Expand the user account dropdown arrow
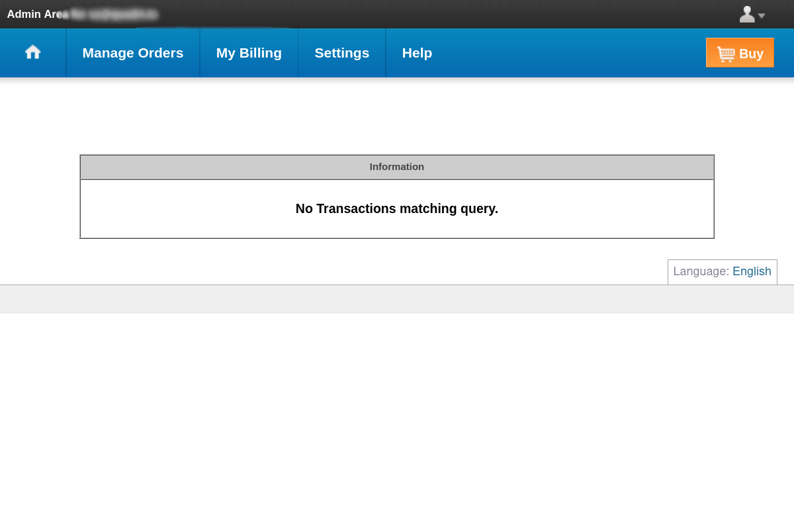The width and height of the screenshot is (794, 532). 762,15
